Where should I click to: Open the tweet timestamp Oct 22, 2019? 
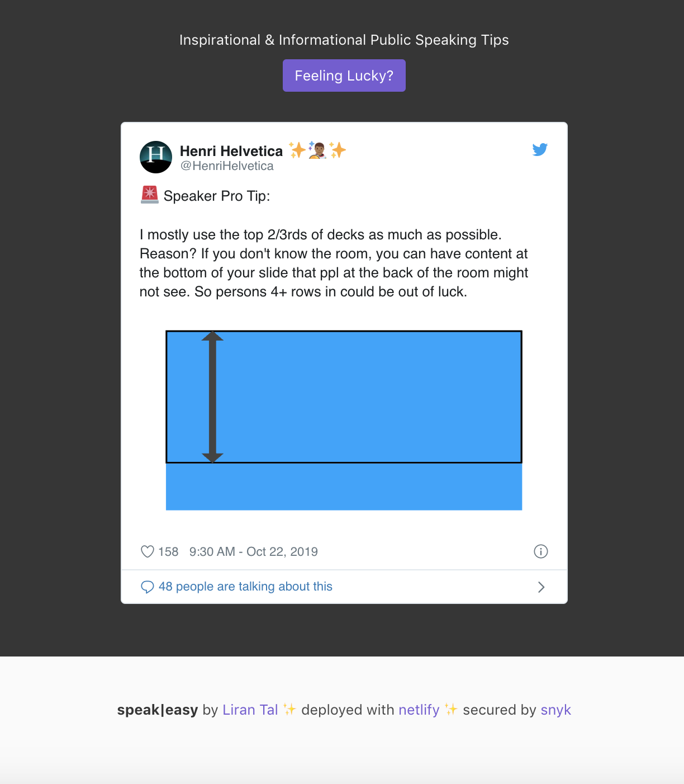coord(253,551)
